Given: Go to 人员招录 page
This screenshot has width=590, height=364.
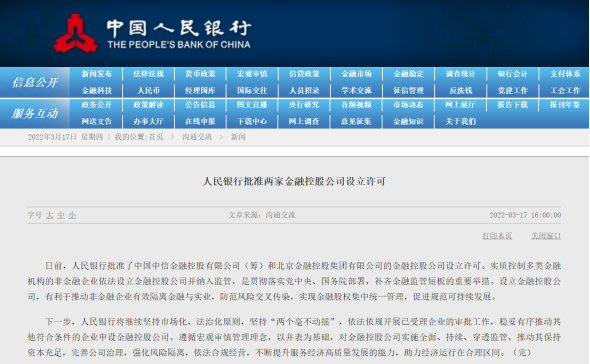Looking at the screenshot, I should tap(304, 90).
